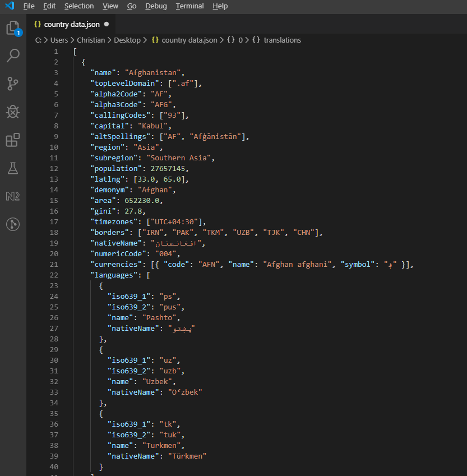The width and height of the screenshot is (467, 476).
Task: Click the Christian breadcrumb segment
Action: 91,40
